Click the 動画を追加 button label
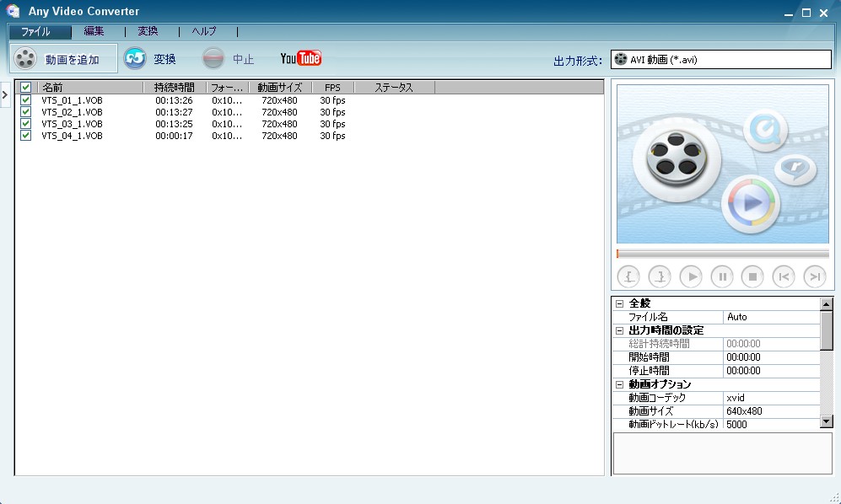Image resolution: width=841 pixels, height=504 pixels. point(72,60)
